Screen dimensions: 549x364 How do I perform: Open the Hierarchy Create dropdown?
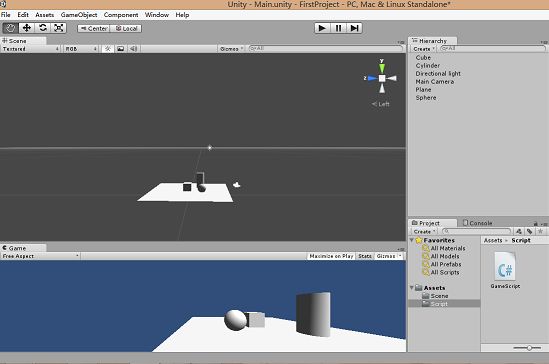pos(424,49)
